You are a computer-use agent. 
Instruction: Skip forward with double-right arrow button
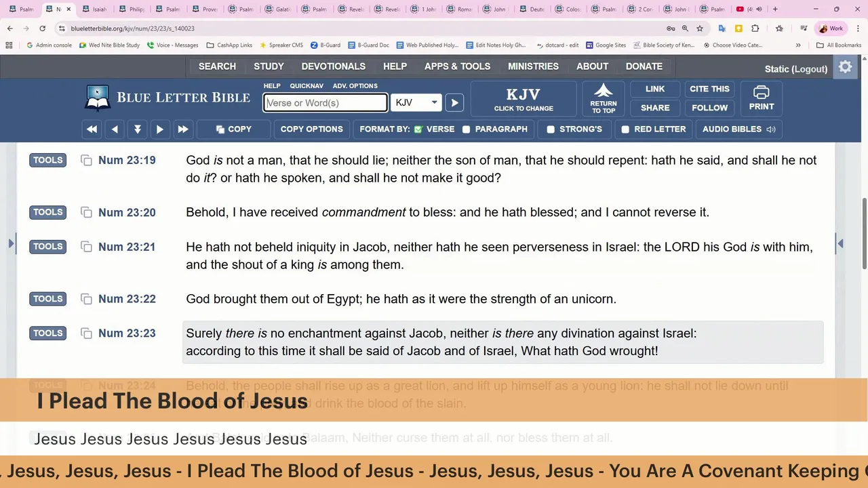[x=183, y=129]
